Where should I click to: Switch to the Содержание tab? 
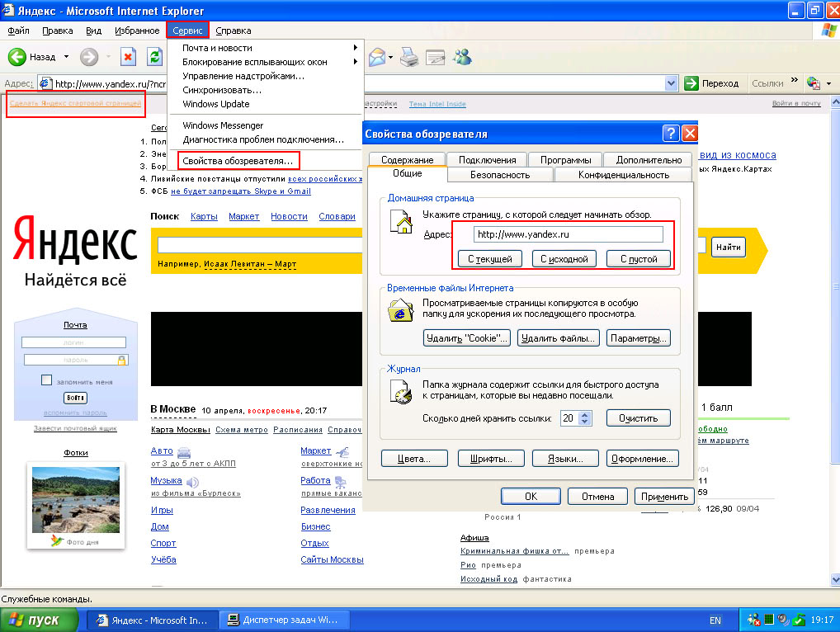click(407, 159)
